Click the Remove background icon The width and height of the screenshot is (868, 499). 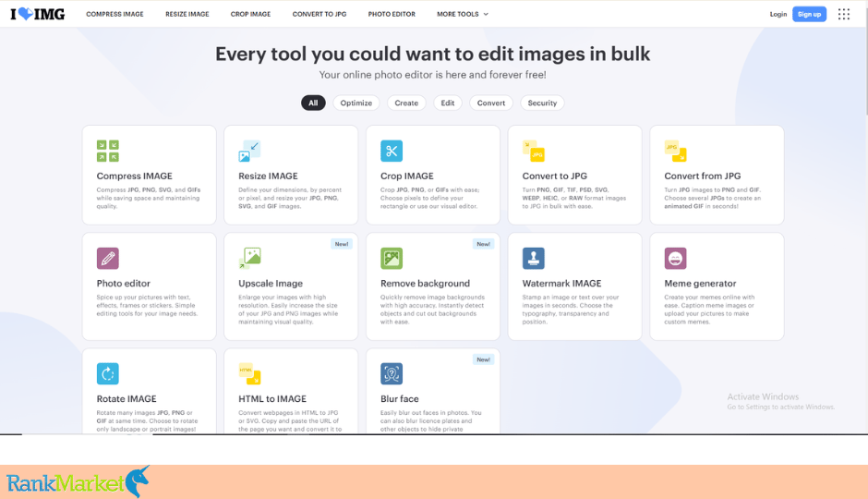(x=392, y=258)
